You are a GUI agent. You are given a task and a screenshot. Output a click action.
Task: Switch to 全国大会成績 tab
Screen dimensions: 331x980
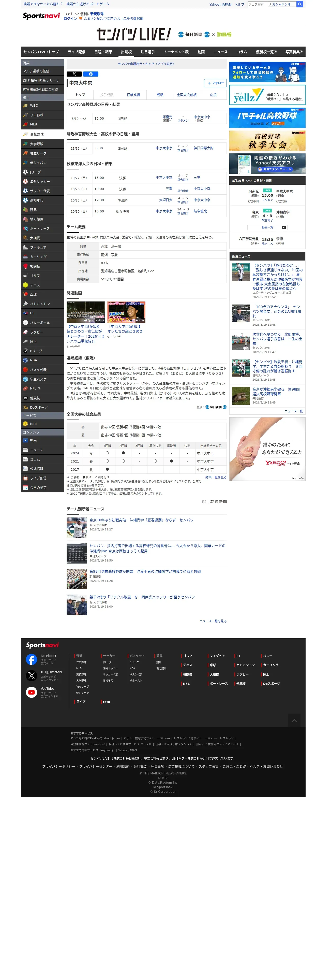[187, 95]
